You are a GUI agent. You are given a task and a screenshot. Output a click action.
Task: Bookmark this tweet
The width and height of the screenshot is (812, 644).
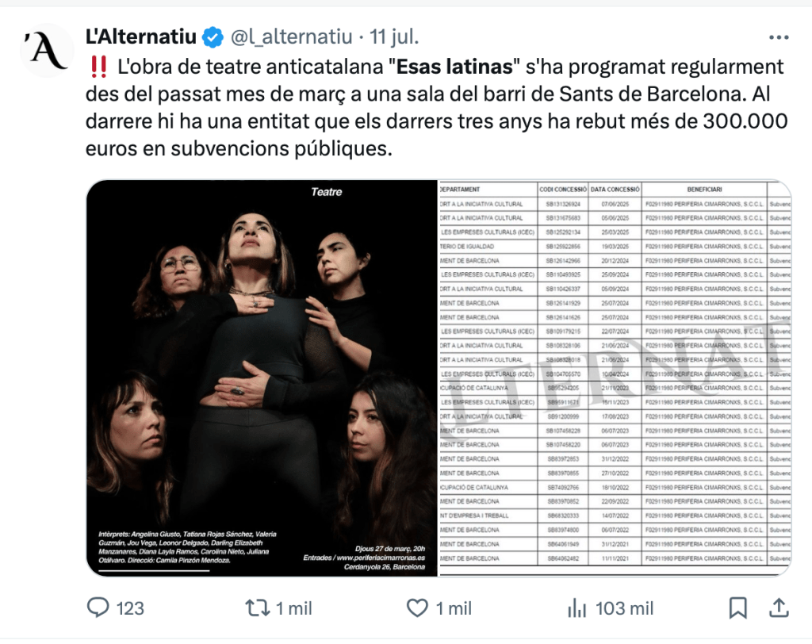coord(738,608)
